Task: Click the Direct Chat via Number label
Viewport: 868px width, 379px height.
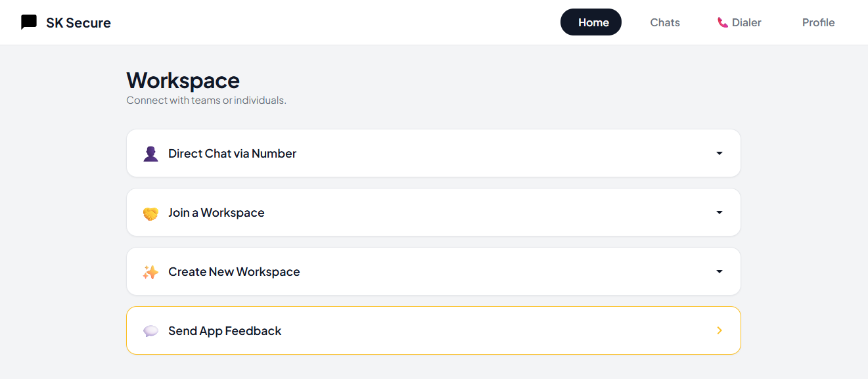Action: [232, 154]
